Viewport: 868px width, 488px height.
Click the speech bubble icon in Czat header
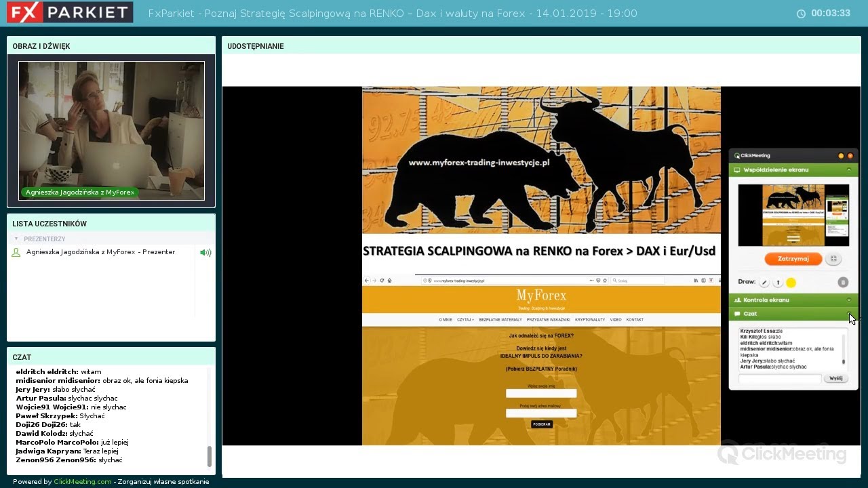[x=737, y=314]
